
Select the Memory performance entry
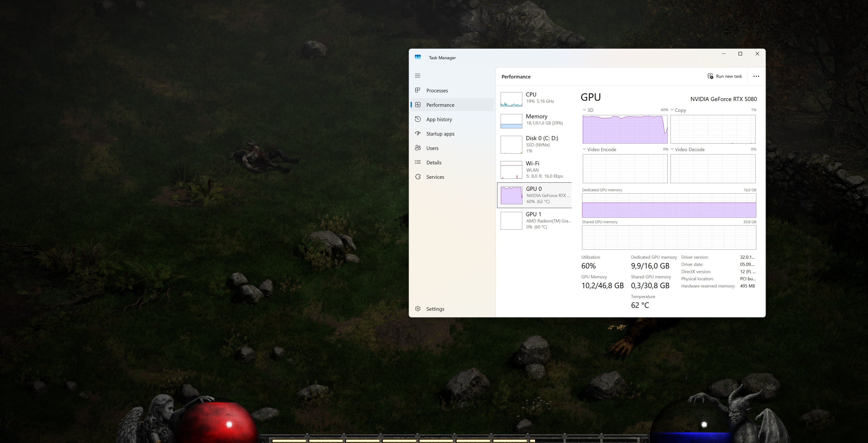point(536,120)
